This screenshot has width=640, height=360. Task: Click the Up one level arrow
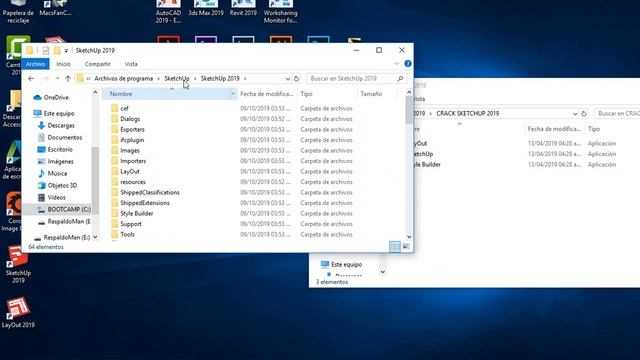[68, 78]
